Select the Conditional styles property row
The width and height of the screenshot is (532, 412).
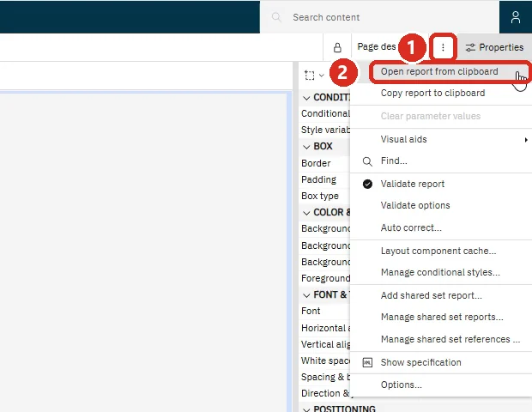[324, 113]
